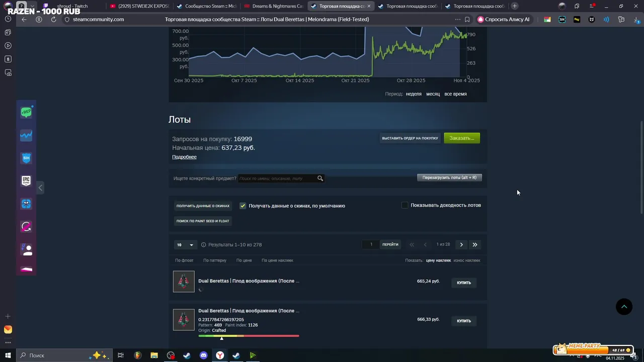Open the Windows Start menu
This screenshot has width=644, height=362.
coord(8,355)
